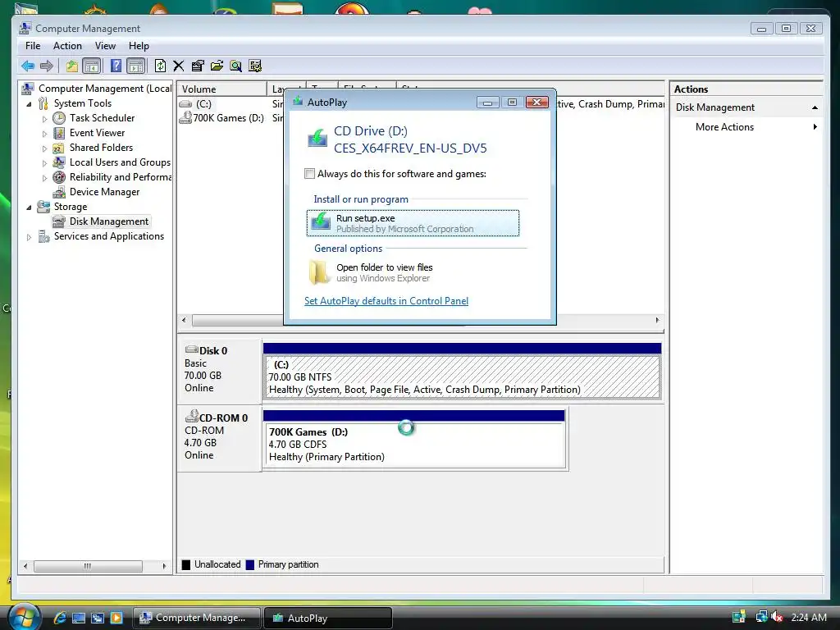
Task: Open the Action menu
Action: point(67,46)
